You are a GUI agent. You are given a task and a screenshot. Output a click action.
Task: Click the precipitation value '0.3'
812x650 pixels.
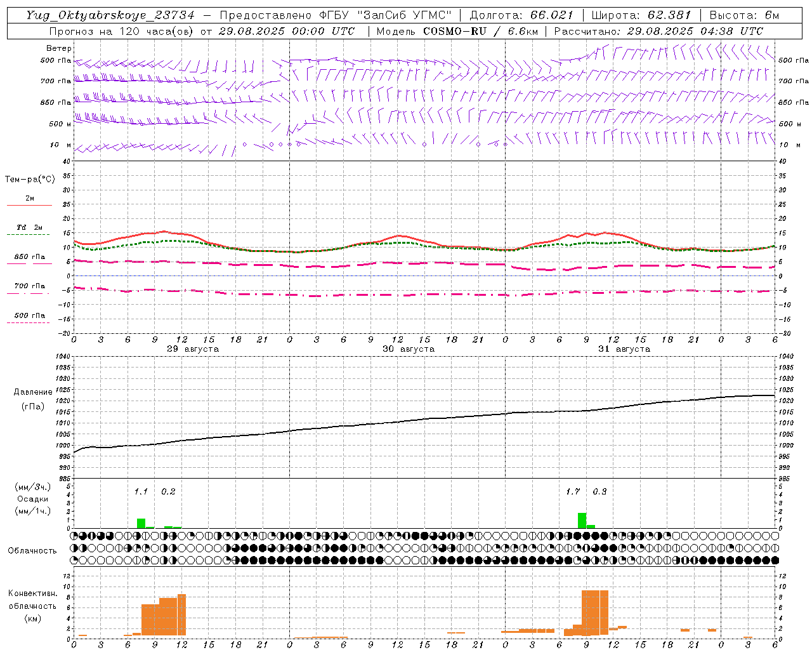(599, 491)
